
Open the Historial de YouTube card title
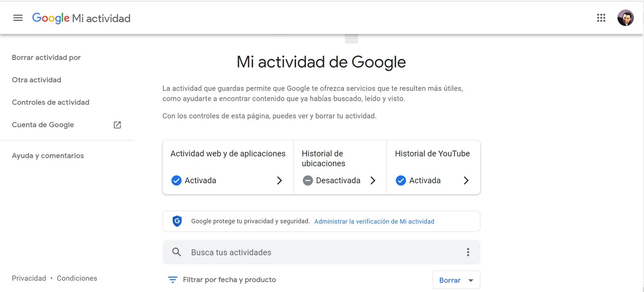tap(432, 153)
